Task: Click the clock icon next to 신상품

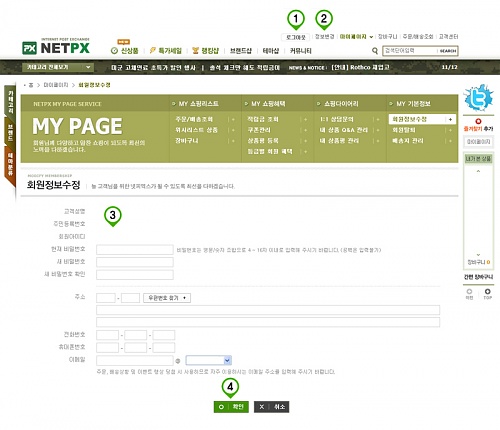Action: [114, 51]
